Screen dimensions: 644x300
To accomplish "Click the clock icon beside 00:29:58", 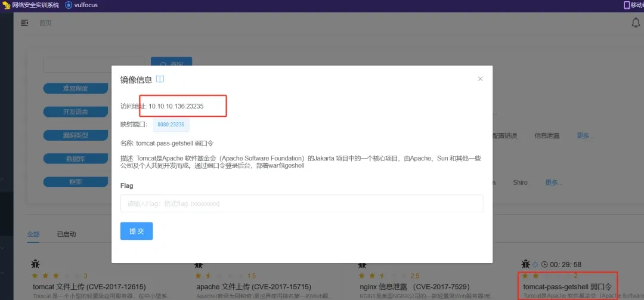I will (x=544, y=265).
